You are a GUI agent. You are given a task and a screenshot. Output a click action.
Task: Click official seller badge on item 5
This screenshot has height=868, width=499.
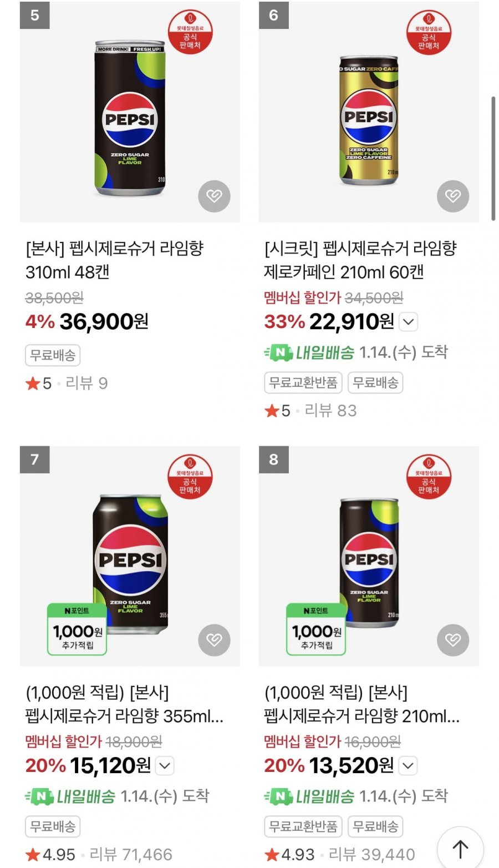190,33
